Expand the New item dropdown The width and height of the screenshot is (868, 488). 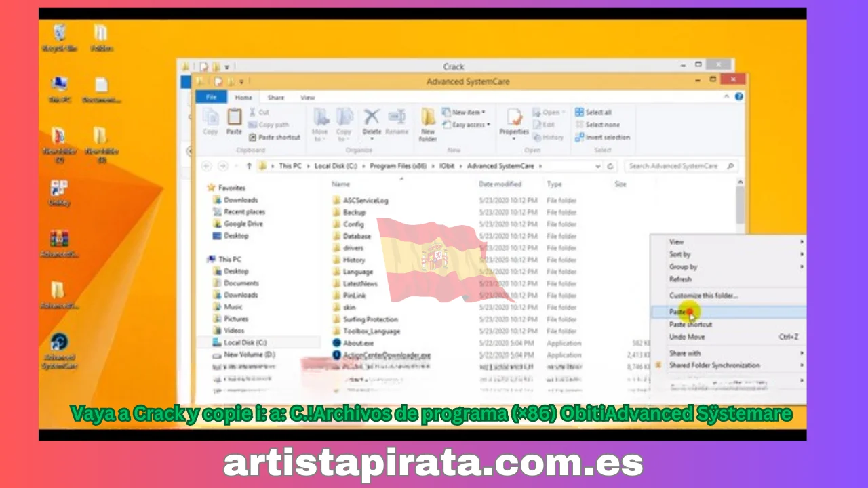pos(464,113)
